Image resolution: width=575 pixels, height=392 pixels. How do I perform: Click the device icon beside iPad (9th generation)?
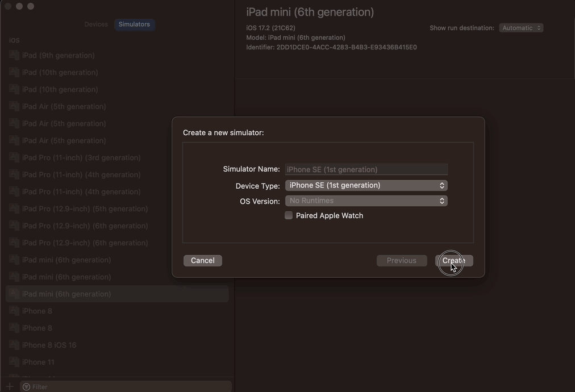(14, 55)
